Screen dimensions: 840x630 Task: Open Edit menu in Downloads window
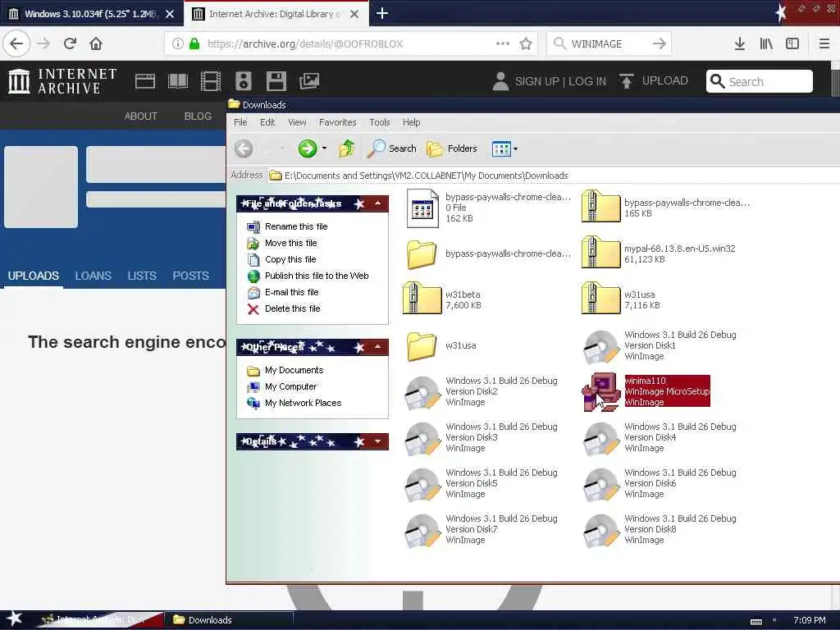[267, 123]
